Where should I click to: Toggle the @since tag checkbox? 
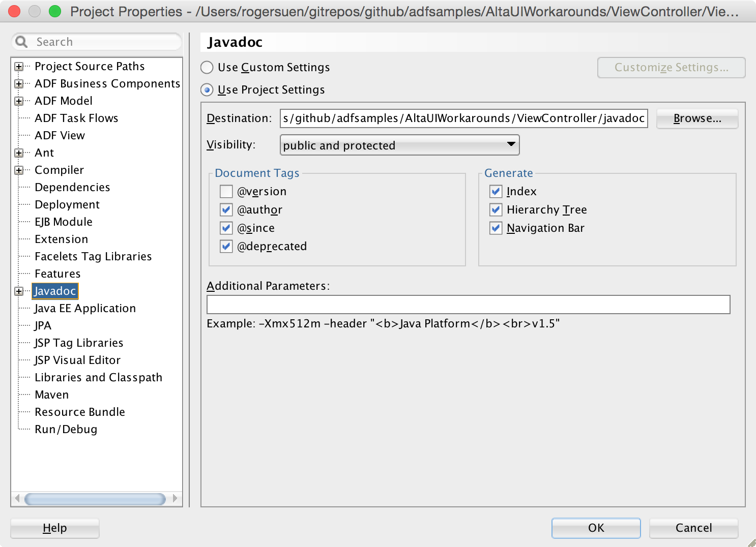[x=226, y=228]
